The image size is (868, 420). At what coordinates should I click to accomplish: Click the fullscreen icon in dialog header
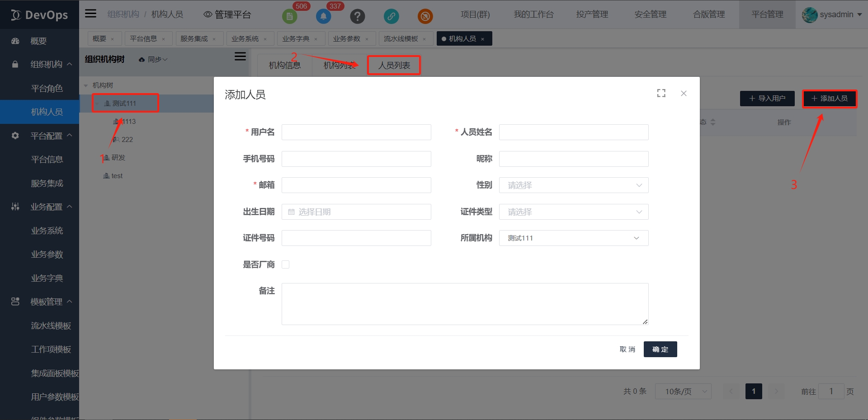661,93
